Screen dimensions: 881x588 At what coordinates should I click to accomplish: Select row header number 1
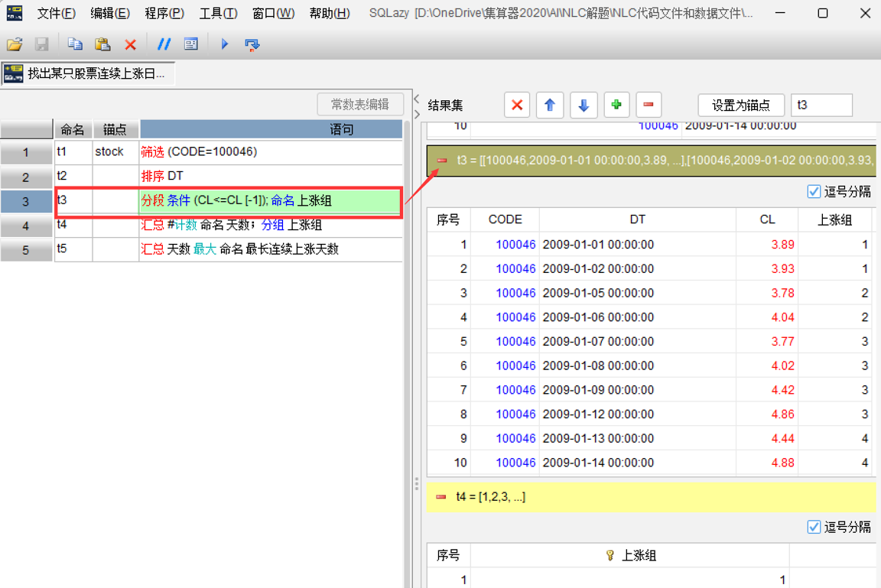(27, 152)
